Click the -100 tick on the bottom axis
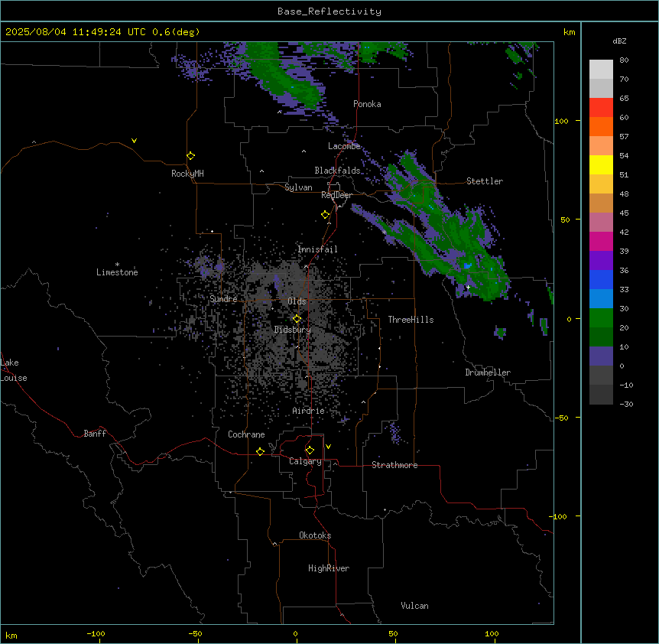 96,633
